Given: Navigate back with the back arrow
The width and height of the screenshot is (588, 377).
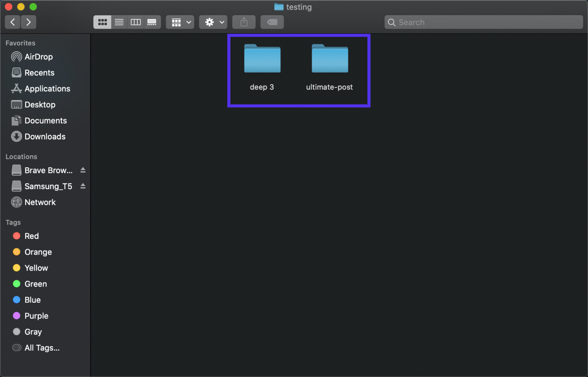Looking at the screenshot, I should pos(12,22).
